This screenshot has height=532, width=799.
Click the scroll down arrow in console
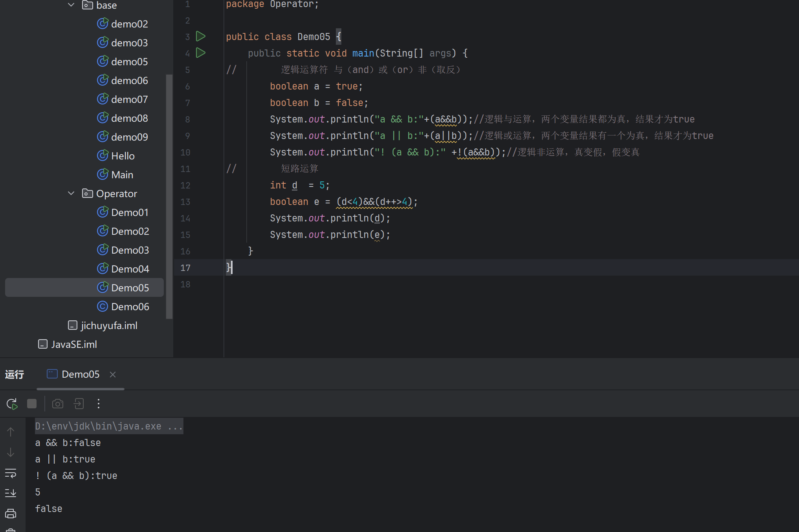click(11, 453)
